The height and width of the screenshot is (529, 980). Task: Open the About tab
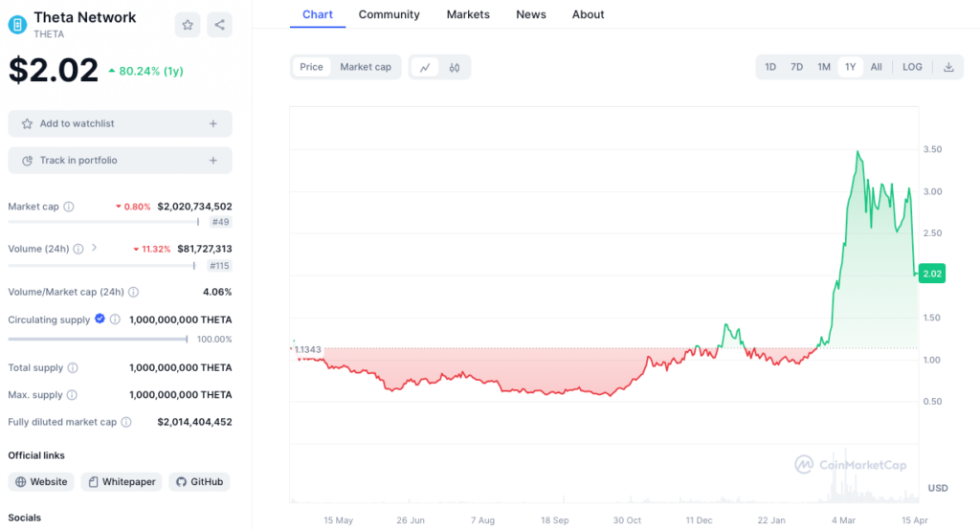[589, 14]
